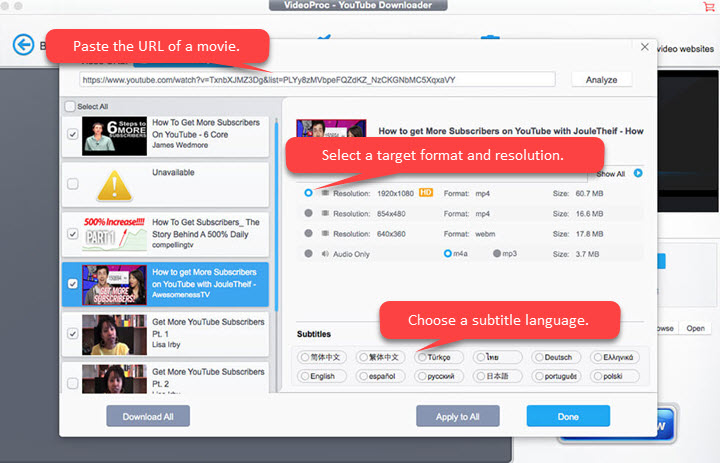This screenshot has width=720, height=463.
Task: Select Ελληνικά subtitle language
Action: [615, 357]
